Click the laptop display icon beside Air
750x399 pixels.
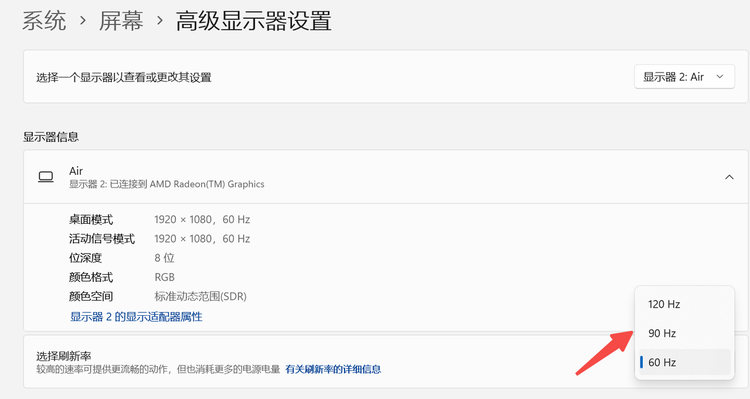point(46,177)
